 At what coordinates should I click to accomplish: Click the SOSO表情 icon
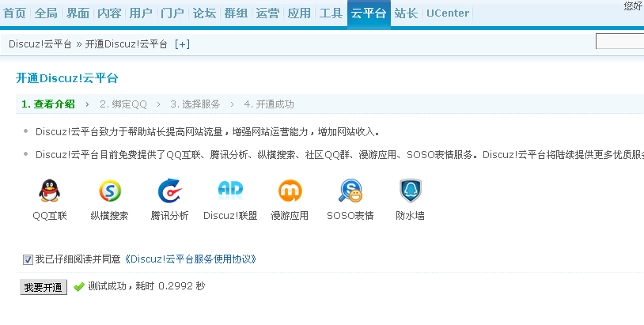pyautogui.click(x=350, y=191)
